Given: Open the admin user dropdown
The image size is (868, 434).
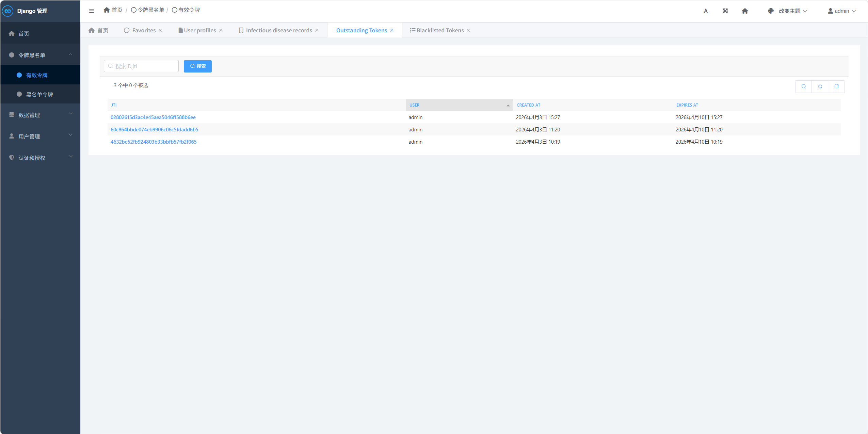Looking at the screenshot, I should [841, 11].
